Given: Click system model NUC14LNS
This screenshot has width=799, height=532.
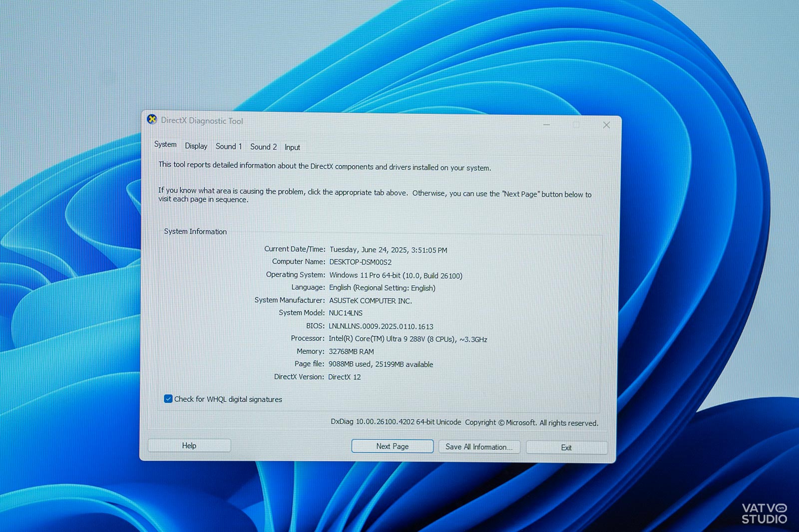Looking at the screenshot, I should tap(346, 313).
